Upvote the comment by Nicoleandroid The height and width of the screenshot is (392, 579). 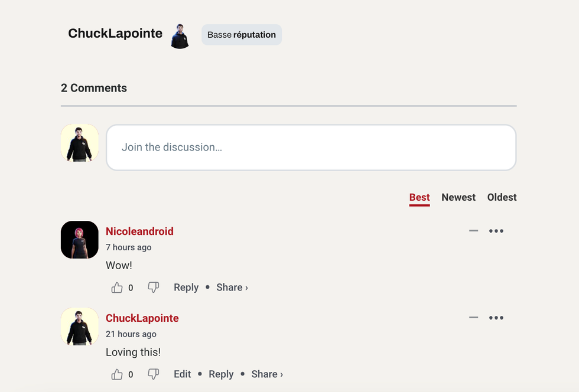(116, 287)
